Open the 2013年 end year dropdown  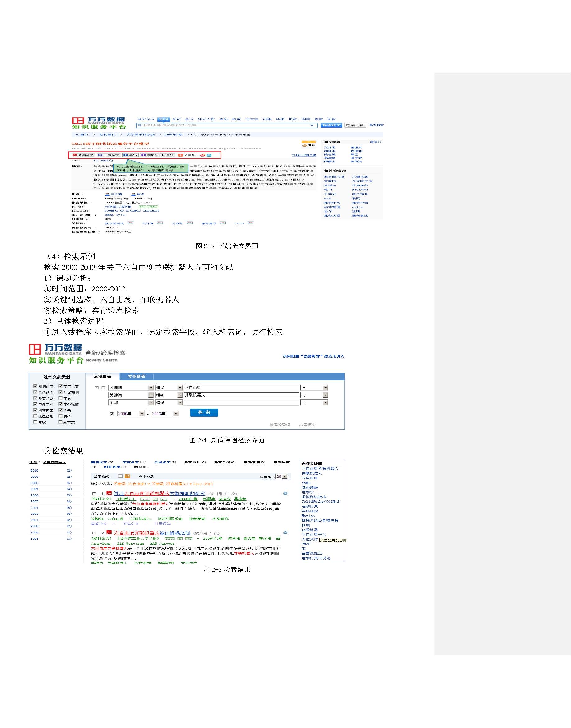[175, 414]
